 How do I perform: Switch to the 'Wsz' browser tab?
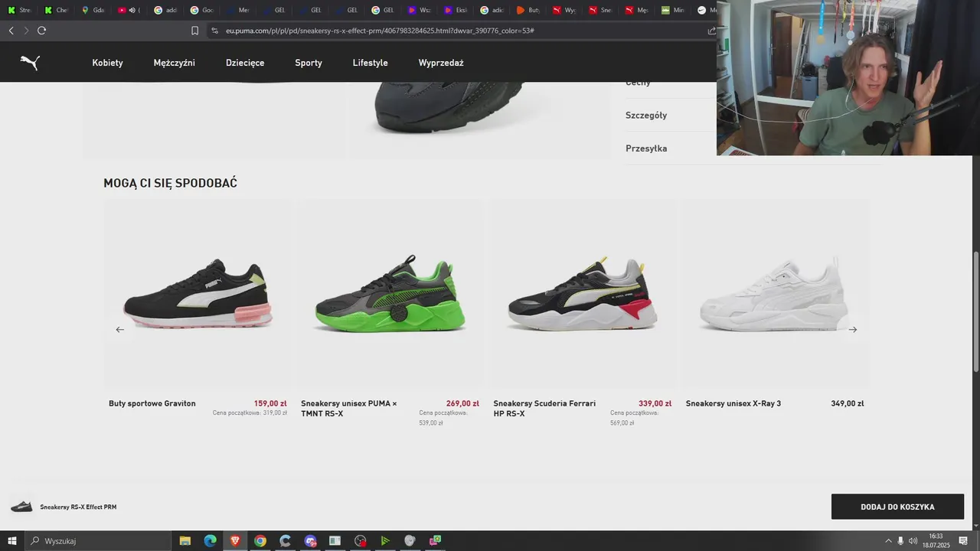pyautogui.click(x=419, y=10)
